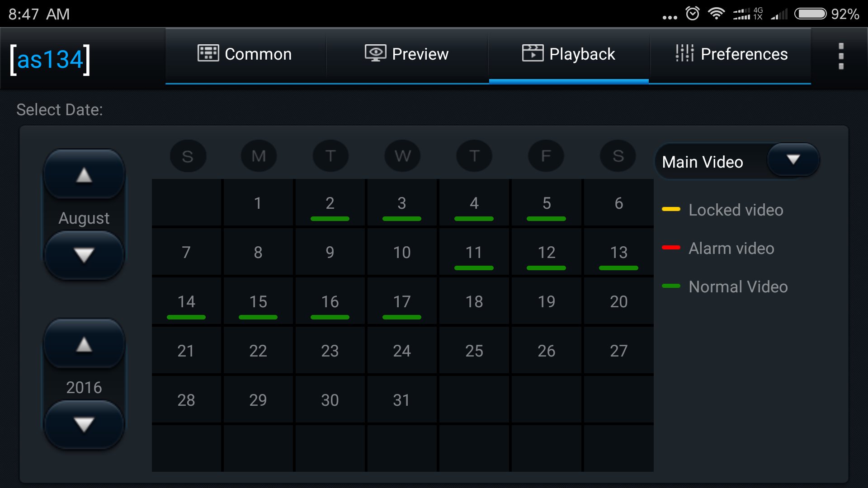868x488 pixels.
Task: Select August 2 on the calendar
Action: (x=330, y=203)
